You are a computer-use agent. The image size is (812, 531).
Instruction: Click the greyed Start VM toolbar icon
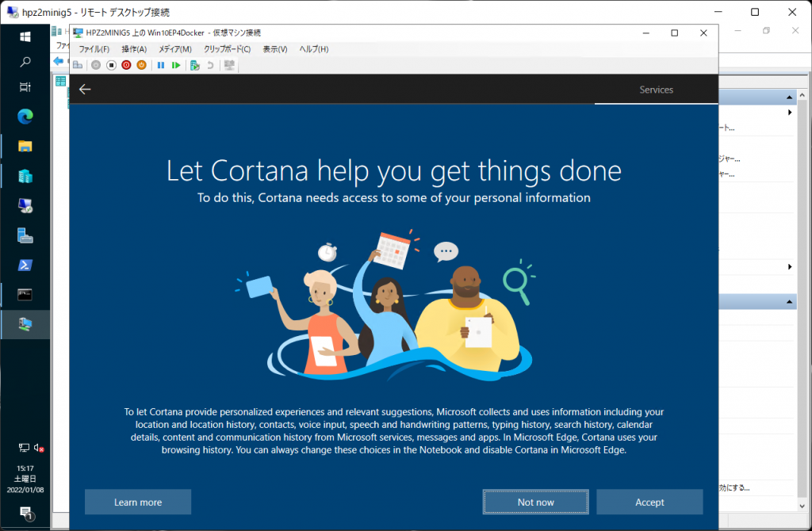click(x=96, y=65)
